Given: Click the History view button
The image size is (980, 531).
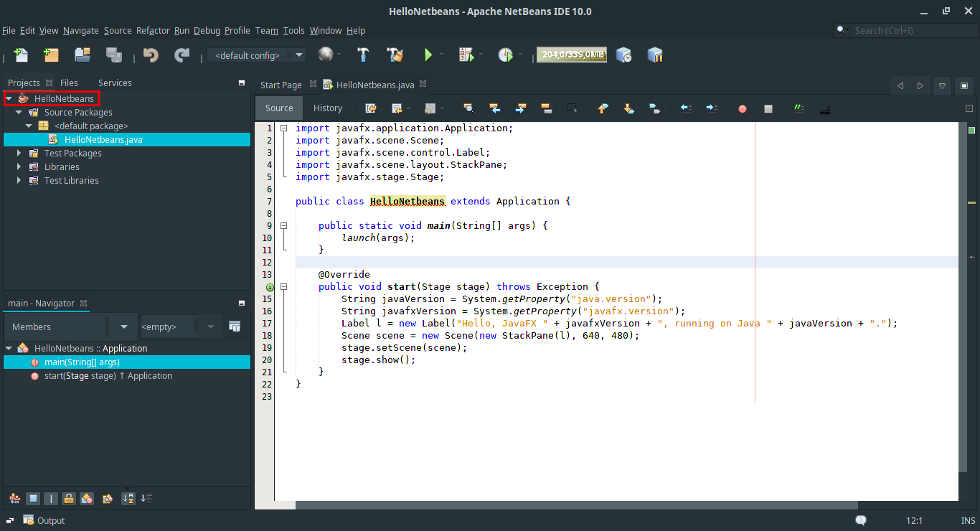Looking at the screenshot, I should coord(328,108).
